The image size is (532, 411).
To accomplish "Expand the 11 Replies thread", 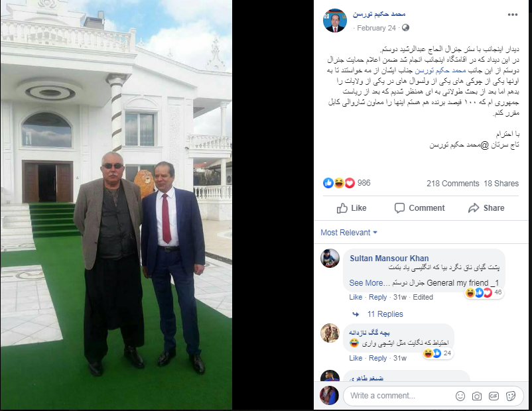I will pyautogui.click(x=385, y=314).
